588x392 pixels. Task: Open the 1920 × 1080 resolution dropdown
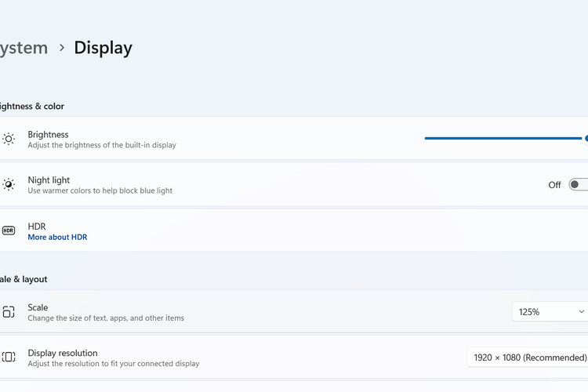(x=529, y=358)
